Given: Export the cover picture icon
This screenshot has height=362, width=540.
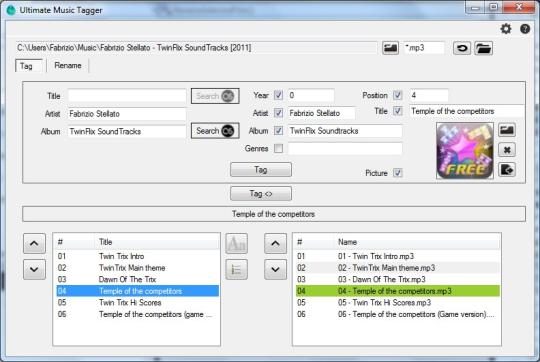Looking at the screenshot, I should coord(507,169).
